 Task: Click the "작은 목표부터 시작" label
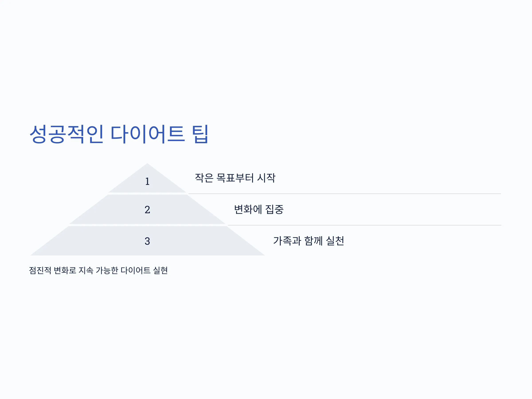pos(235,178)
